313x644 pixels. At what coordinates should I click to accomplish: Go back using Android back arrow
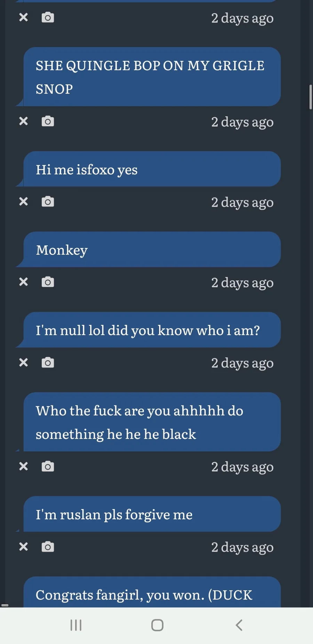click(x=239, y=625)
